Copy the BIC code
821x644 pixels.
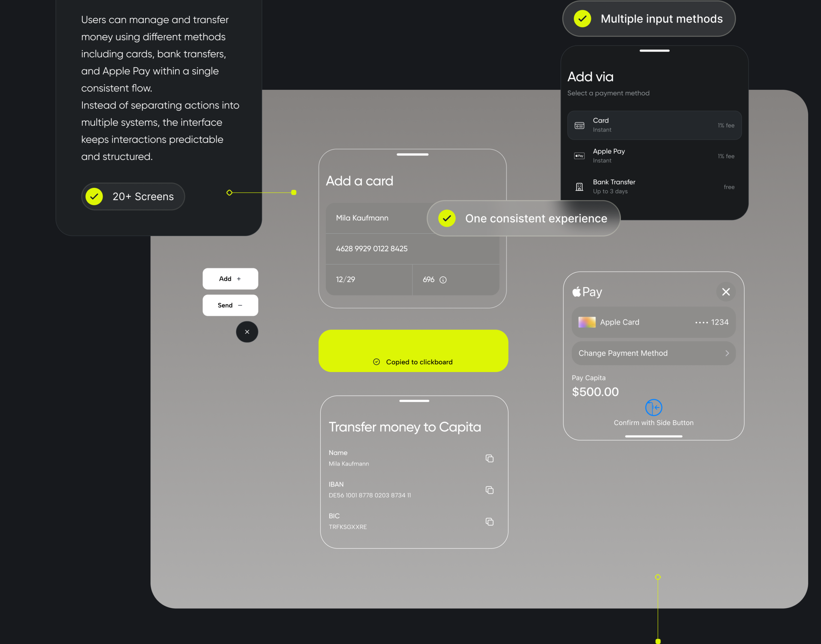[x=489, y=522]
